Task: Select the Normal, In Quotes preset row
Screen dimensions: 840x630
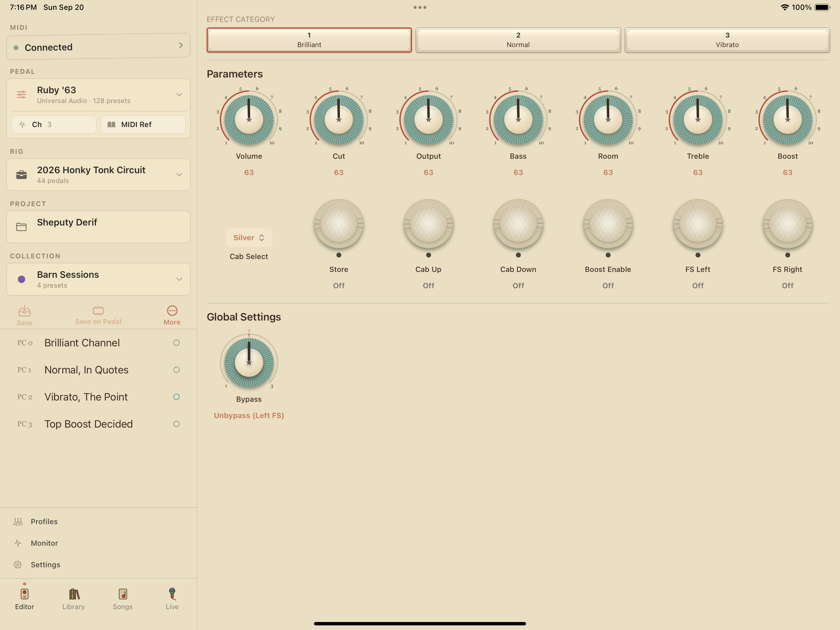Action: coord(98,370)
